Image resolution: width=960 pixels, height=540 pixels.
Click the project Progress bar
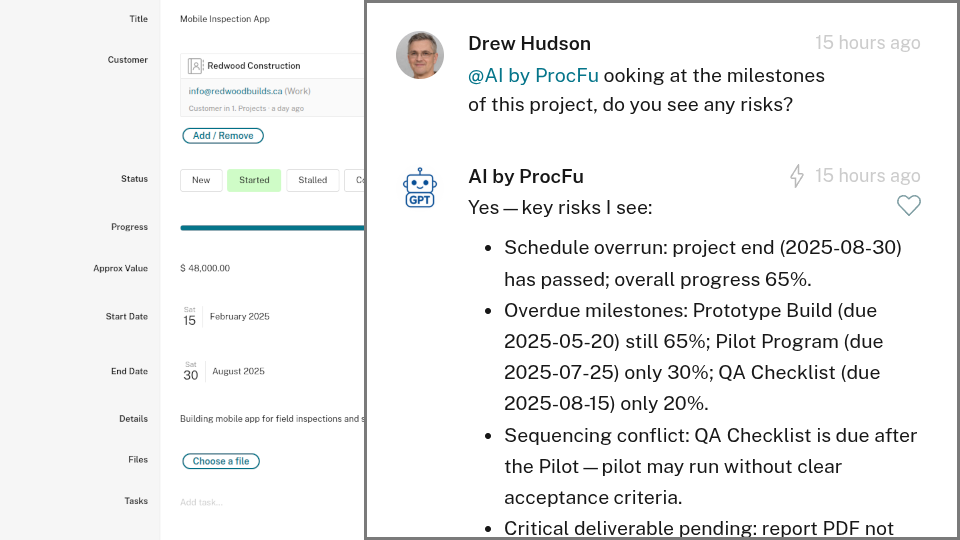[x=272, y=228]
